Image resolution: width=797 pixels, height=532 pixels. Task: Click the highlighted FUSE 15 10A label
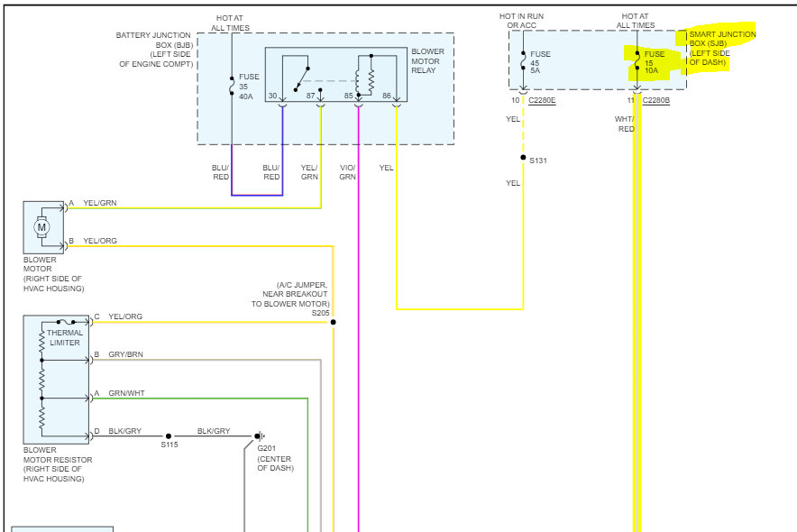pyautogui.click(x=655, y=62)
